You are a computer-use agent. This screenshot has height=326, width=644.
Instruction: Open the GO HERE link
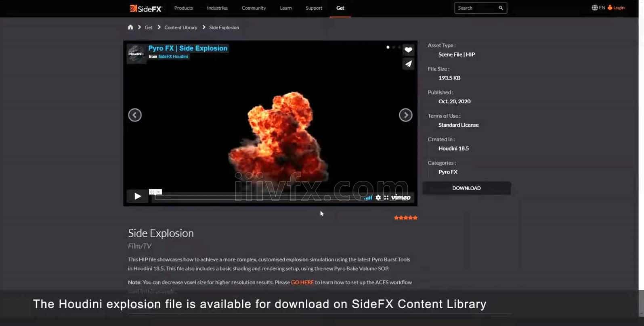pyautogui.click(x=302, y=282)
